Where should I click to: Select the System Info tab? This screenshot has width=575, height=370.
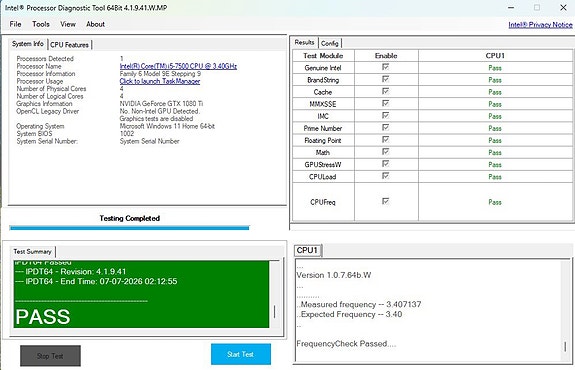[28, 44]
